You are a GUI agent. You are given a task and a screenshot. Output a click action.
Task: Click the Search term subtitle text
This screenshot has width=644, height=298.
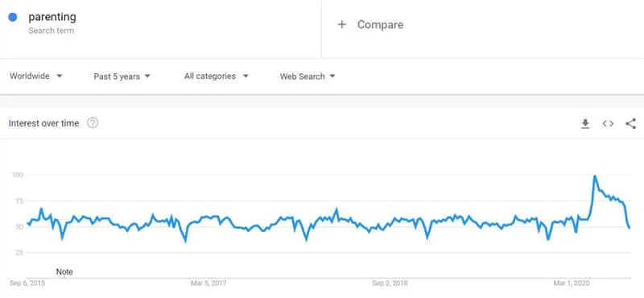point(51,31)
